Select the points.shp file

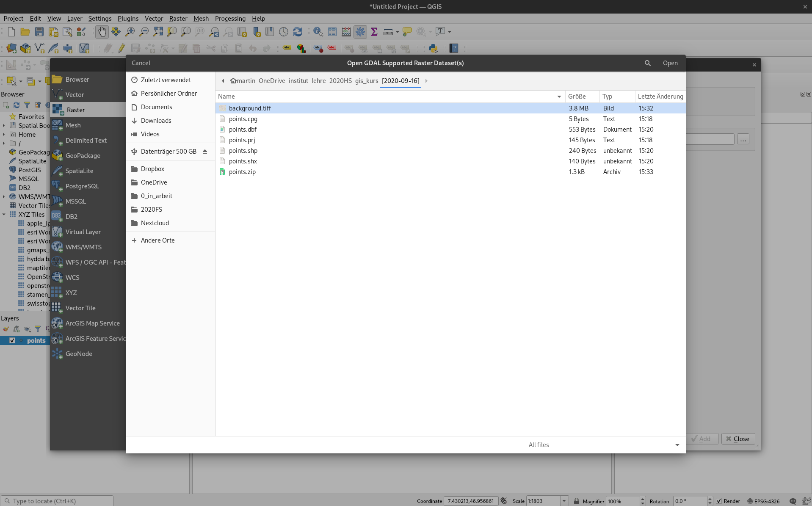tap(243, 151)
